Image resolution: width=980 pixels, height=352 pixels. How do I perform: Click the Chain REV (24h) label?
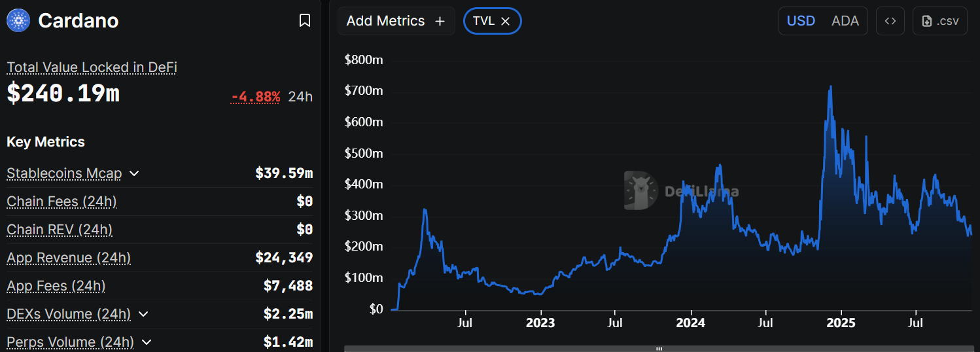60,230
